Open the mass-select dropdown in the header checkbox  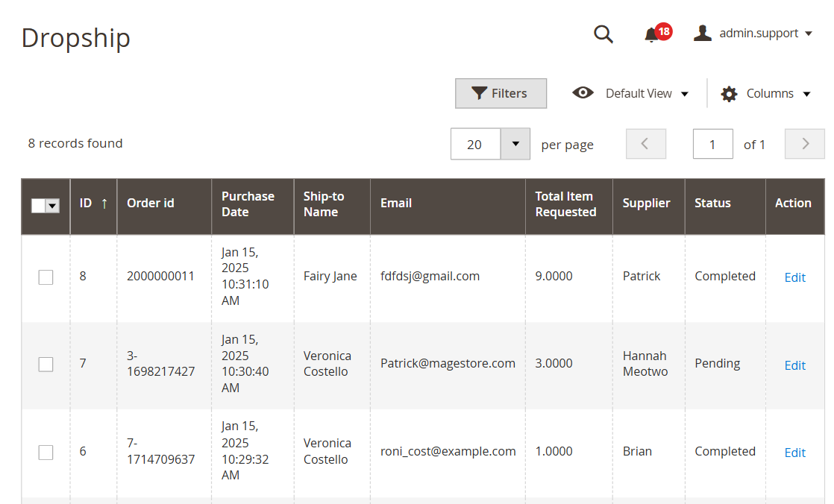(52, 205)
